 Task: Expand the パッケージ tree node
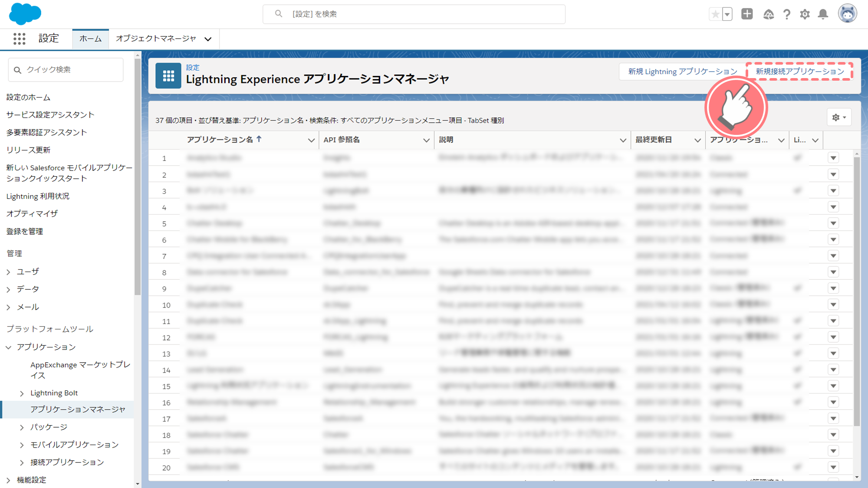22,427
